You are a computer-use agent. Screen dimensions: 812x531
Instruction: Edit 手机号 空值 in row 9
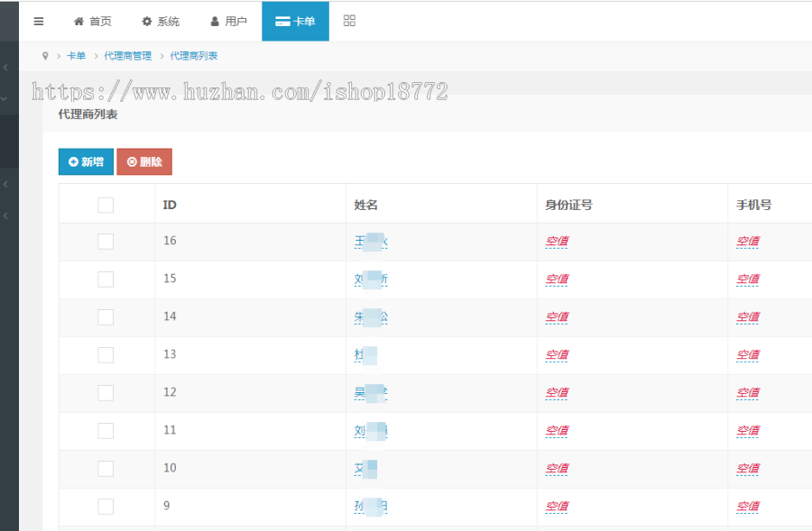748,506
